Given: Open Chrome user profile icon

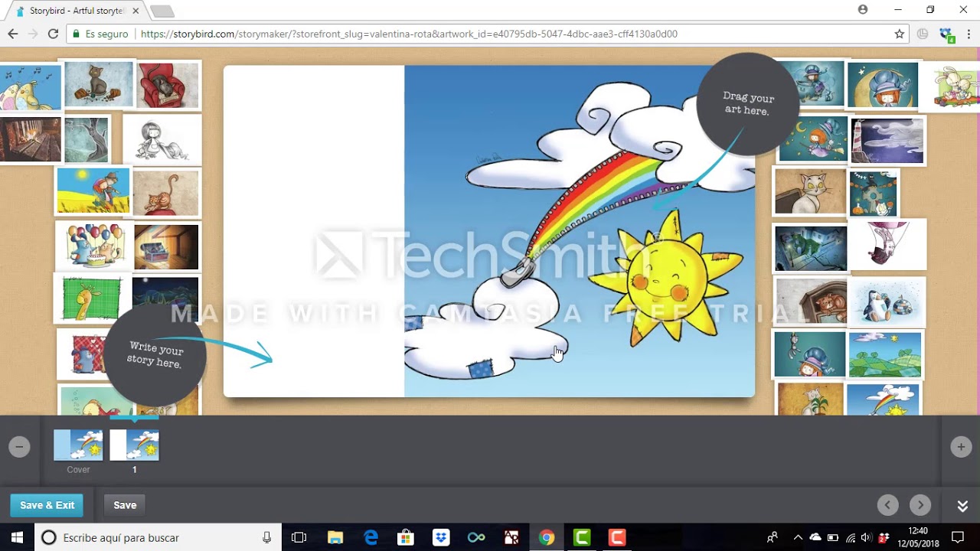Looking at the screenshot, I should tap(863, 10).
